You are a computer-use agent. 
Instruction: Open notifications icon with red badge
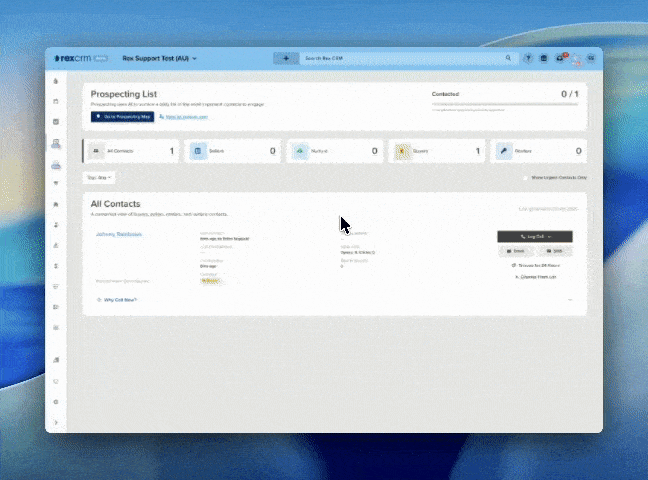coord(560,58)
